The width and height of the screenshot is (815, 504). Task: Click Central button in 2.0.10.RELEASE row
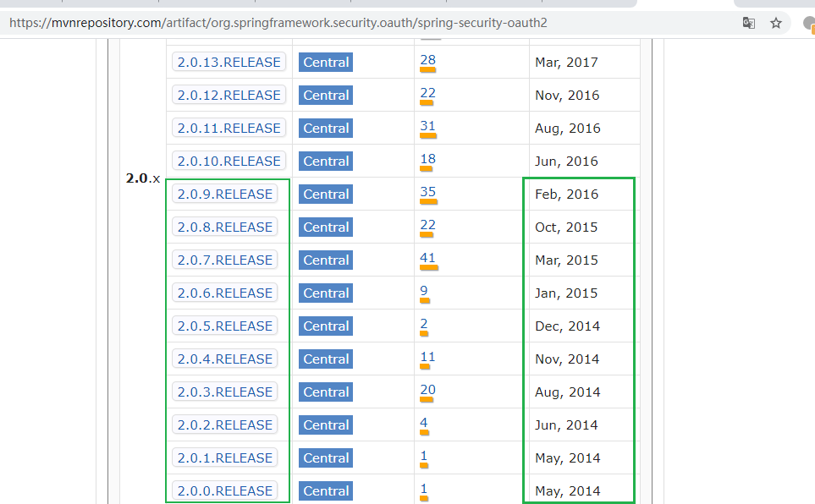pos(326,161)
